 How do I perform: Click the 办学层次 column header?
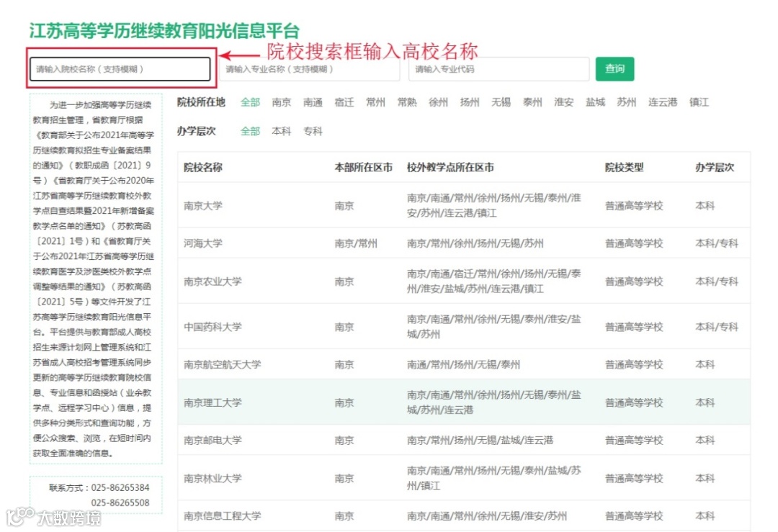pos(715,167)
